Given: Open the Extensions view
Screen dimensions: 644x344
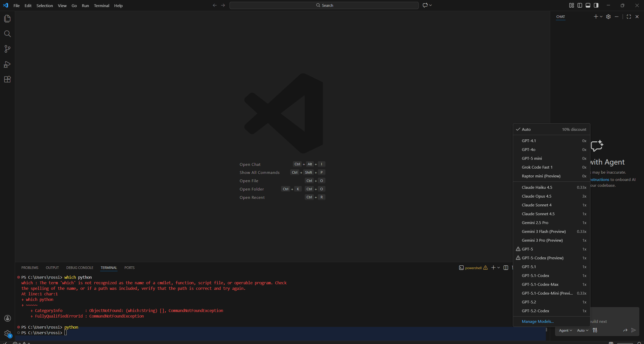Looking at the screenshot, I should tap(7, 79).
